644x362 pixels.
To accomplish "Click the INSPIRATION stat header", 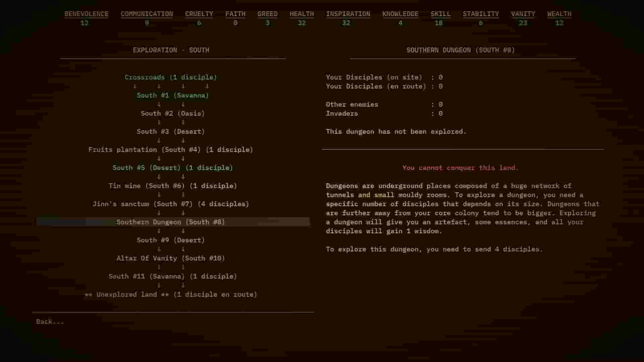I will point(347,14).
